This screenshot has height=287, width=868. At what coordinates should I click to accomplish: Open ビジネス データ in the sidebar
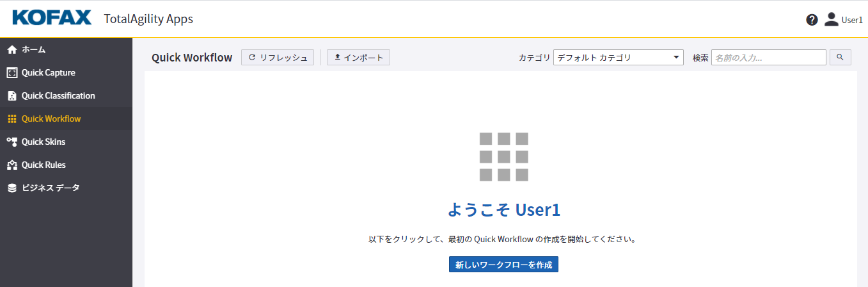pyautogui.click(x=66, y=188)
